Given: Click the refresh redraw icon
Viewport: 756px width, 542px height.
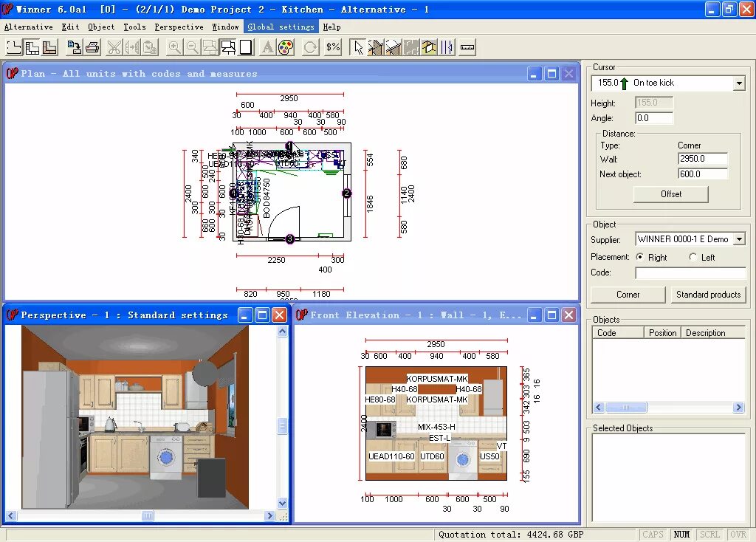Looking at the screenshot, I should click(x=311, y=47).
